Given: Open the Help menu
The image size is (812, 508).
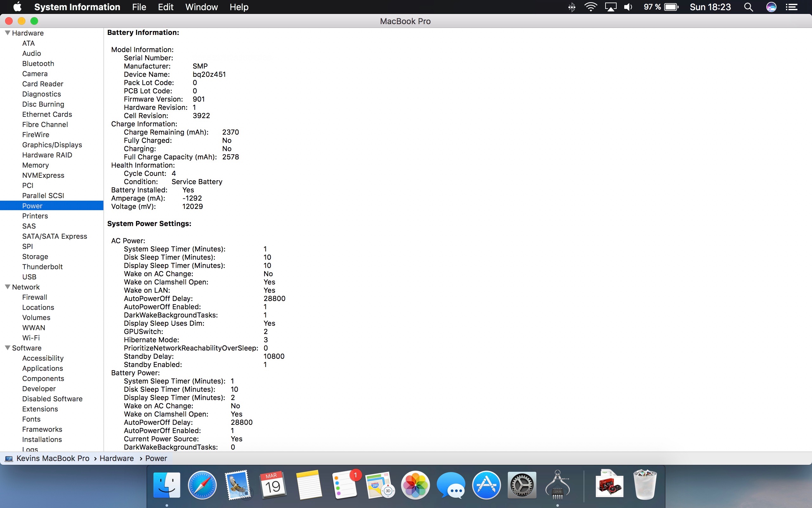Looking at the screenshot, I should 239,7.
